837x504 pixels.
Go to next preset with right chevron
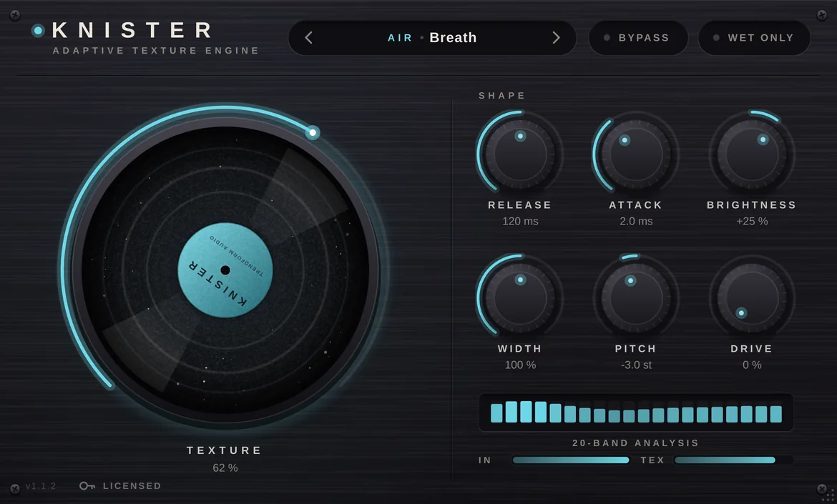(x=556, y=38)
